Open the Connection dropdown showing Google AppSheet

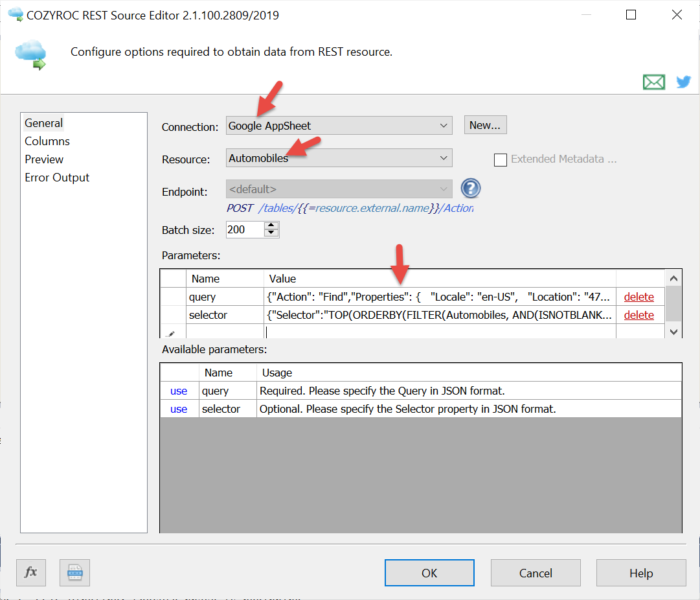tap(339, 126)
